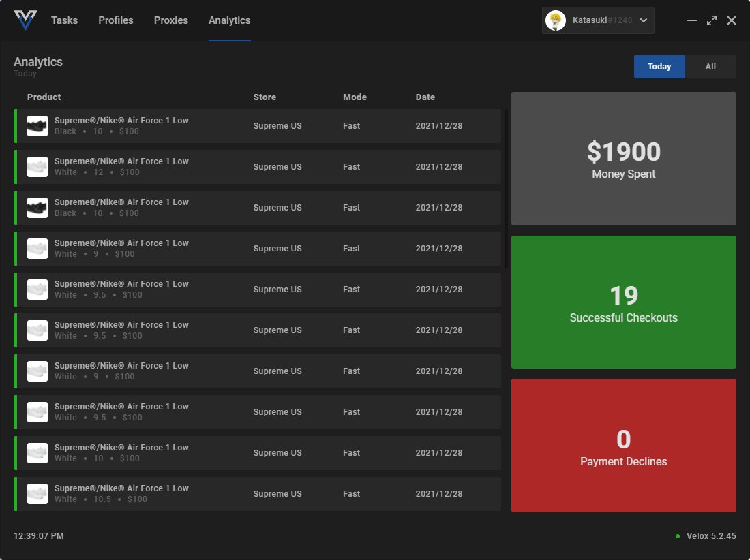Switch to the Profiles tab
This screenshot has width=750, height=560.
pyautogui.click(x=116, y=20)
